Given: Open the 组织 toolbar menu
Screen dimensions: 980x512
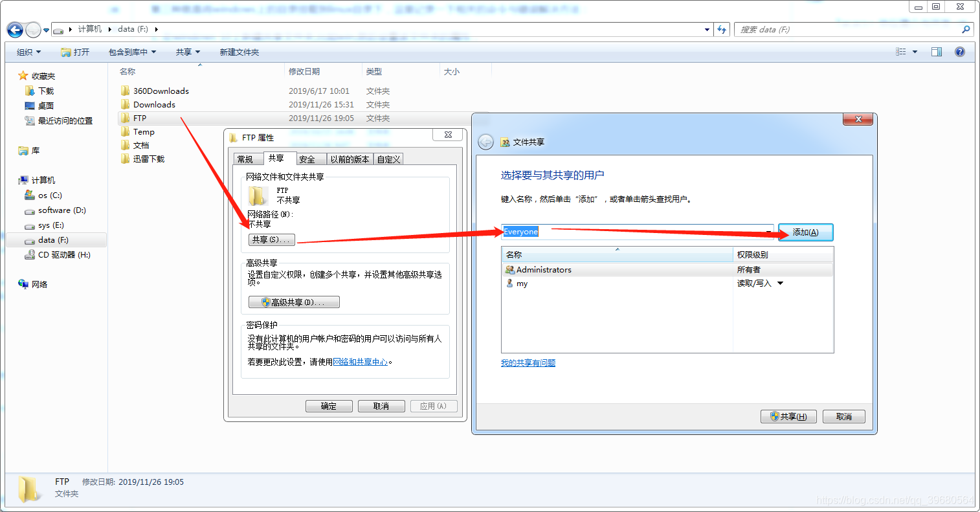Looking at the screenshot, I should 28,52.
